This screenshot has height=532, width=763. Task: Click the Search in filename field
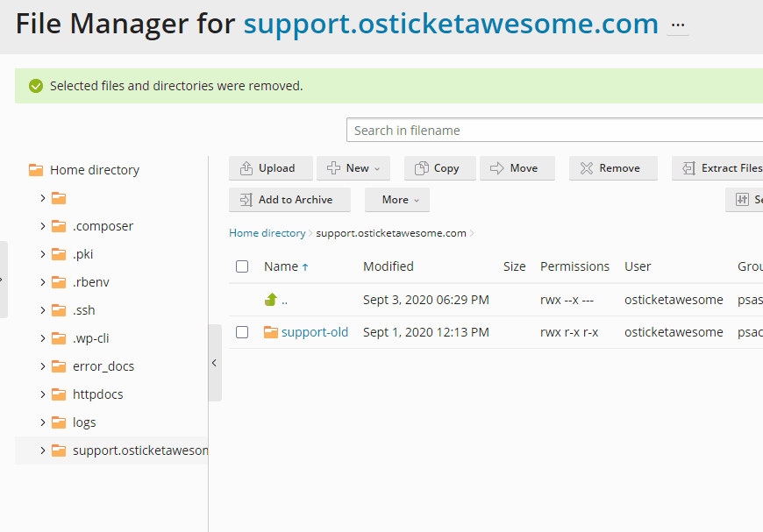coord(555,131)
